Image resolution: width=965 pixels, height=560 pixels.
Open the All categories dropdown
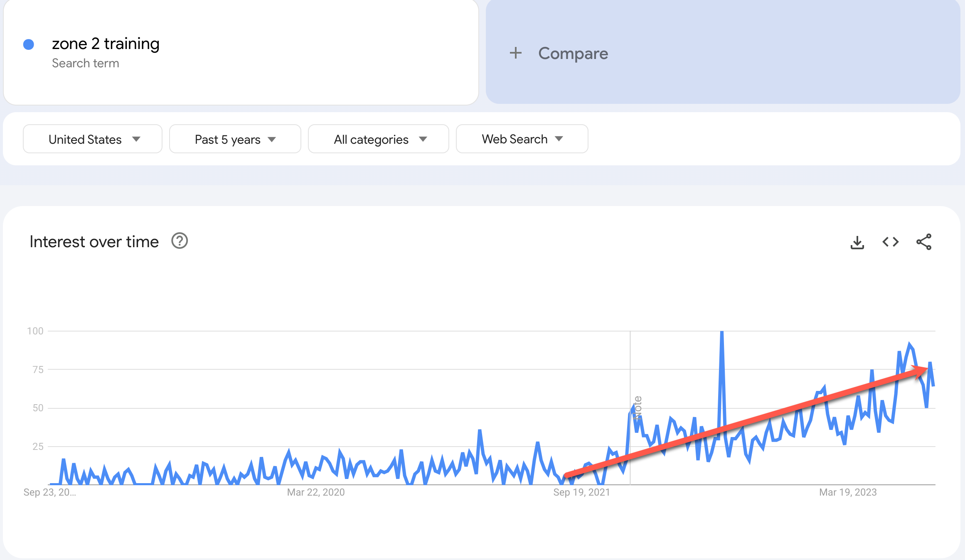coord(379,139)
